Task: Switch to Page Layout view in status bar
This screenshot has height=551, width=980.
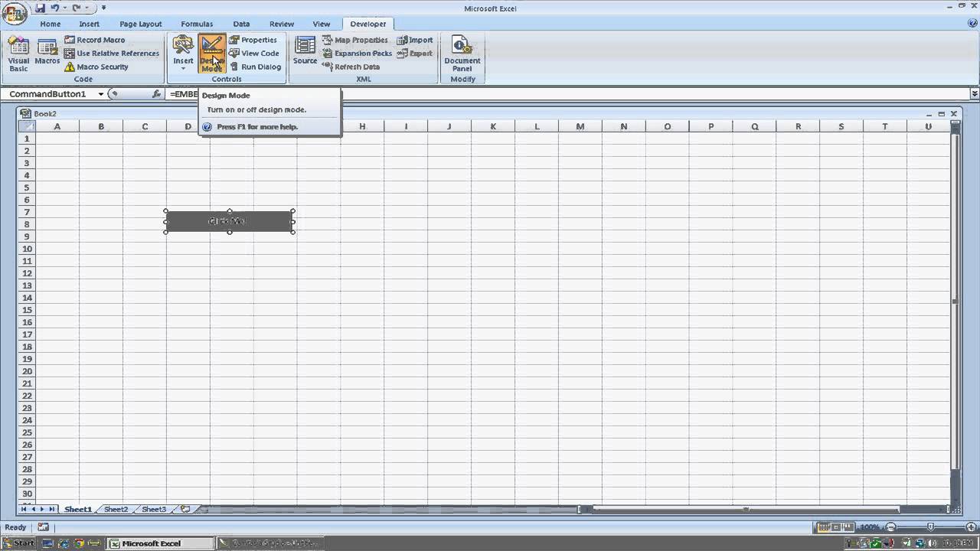Action: [837, 527]
